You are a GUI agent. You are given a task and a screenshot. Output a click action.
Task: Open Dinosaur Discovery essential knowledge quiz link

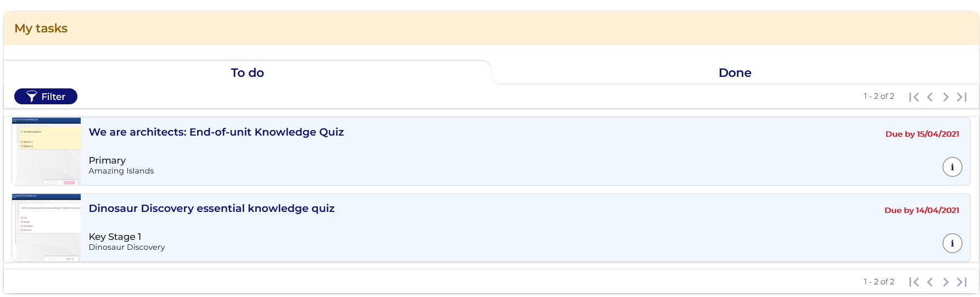pyautogui.click(x=211, y=209)
